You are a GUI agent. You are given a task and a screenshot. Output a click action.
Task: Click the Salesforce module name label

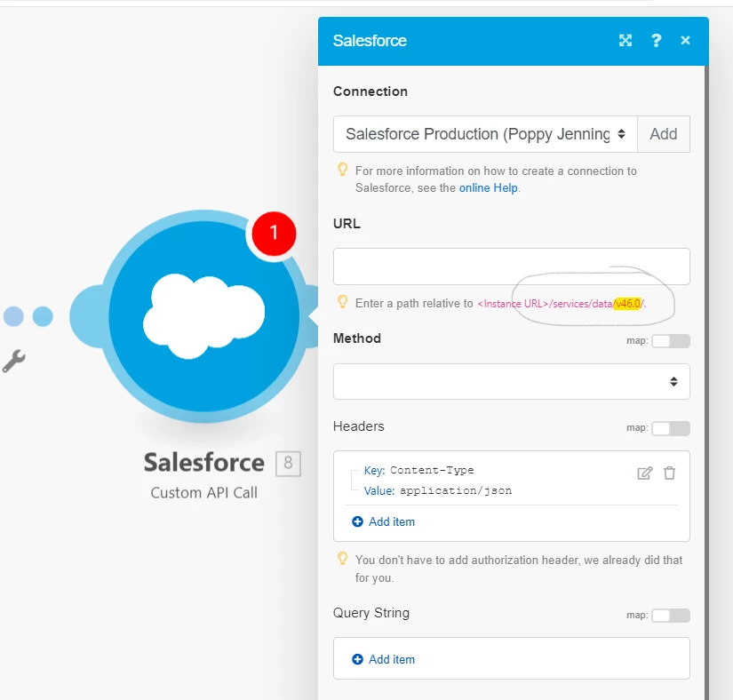[x=203, y=463]
